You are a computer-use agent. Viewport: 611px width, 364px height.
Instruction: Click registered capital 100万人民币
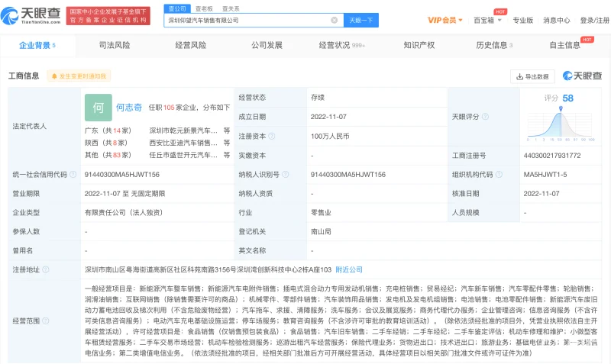coord(330,137)
